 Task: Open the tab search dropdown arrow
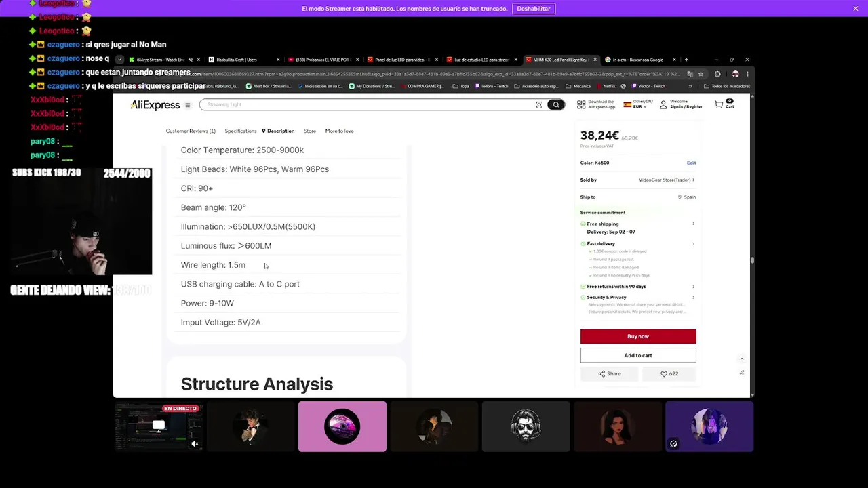click(119, 60)
